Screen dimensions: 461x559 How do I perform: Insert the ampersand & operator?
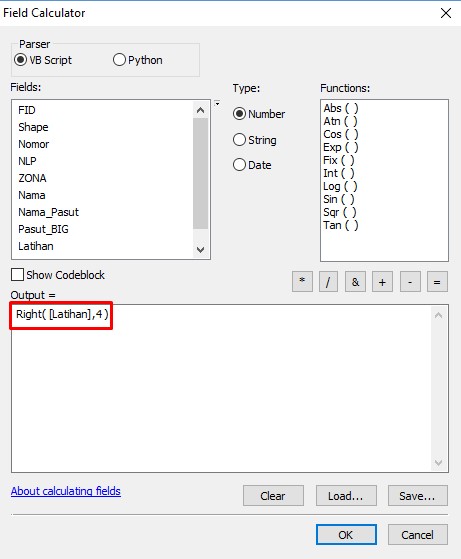coord(355,282)
